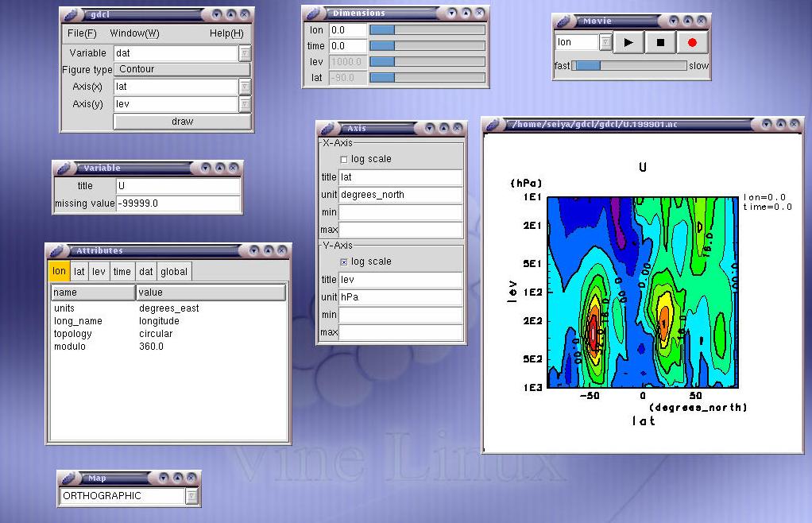The image size is (812, 523).
Task: Click the feather icon in Movie title bar
Action: pos(563,21)
